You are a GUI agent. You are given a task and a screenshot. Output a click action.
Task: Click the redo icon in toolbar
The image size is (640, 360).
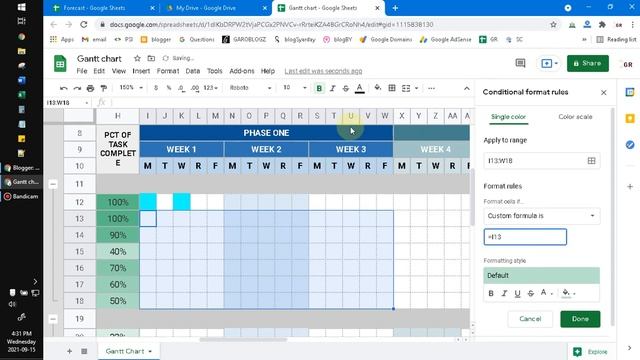click(x=77, y=88)
